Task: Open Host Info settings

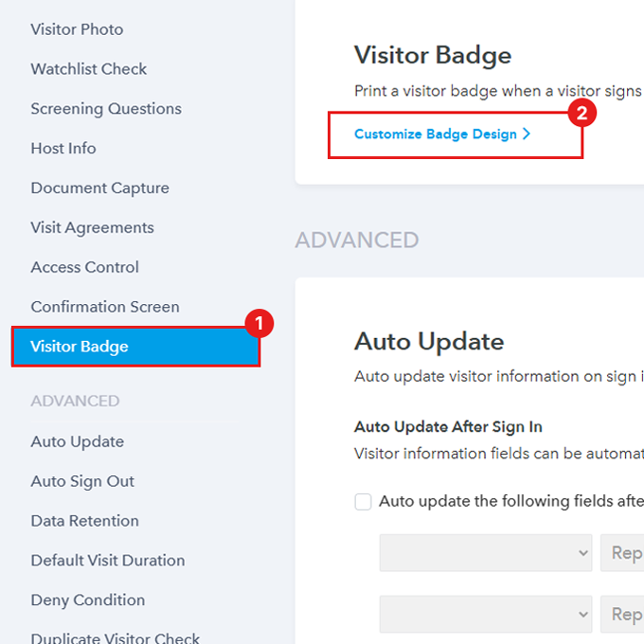Action: (x=63, y=149)
